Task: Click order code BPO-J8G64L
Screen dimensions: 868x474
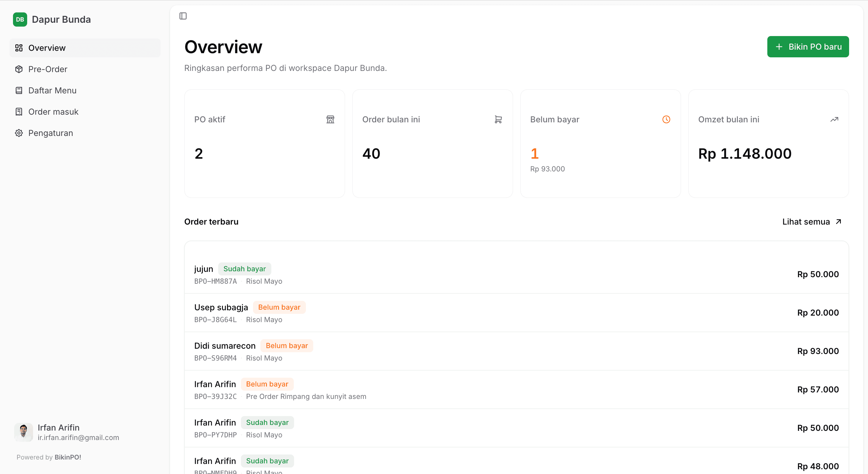Action: point(216,320)
